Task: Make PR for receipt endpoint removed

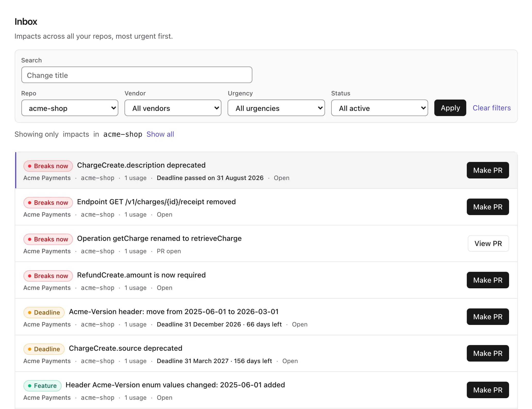Action: (x=488, y=207)
